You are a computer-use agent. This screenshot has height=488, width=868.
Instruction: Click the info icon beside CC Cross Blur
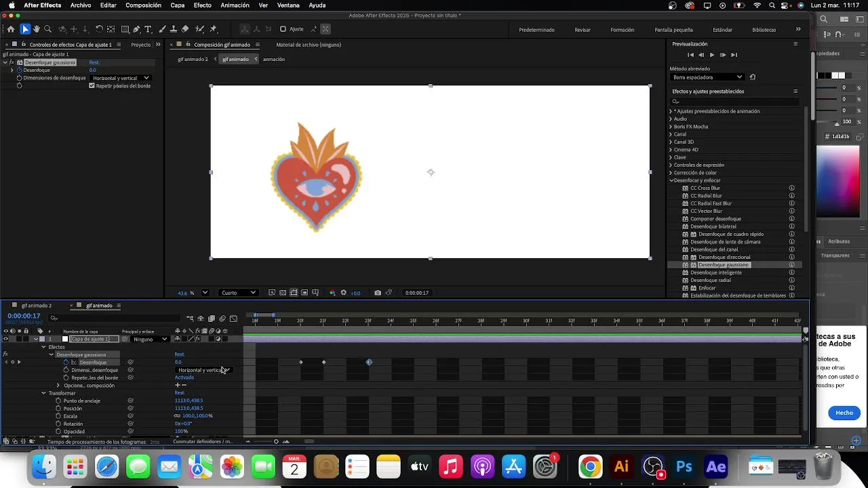[791, 188]
